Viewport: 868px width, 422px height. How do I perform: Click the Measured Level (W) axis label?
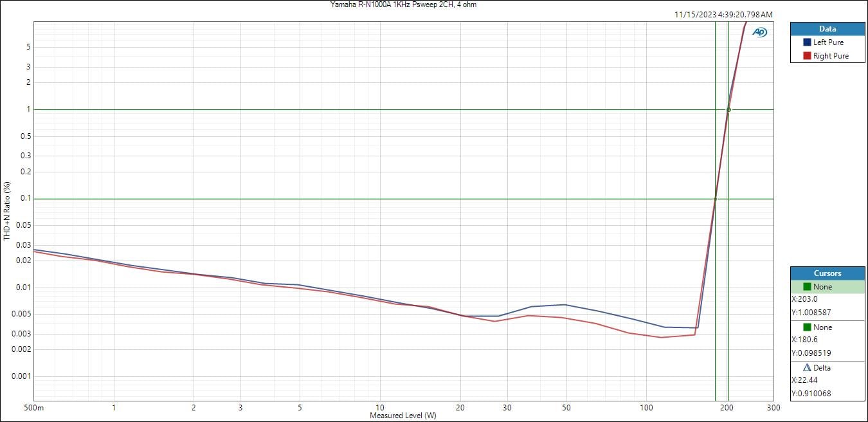pos(402,416)
